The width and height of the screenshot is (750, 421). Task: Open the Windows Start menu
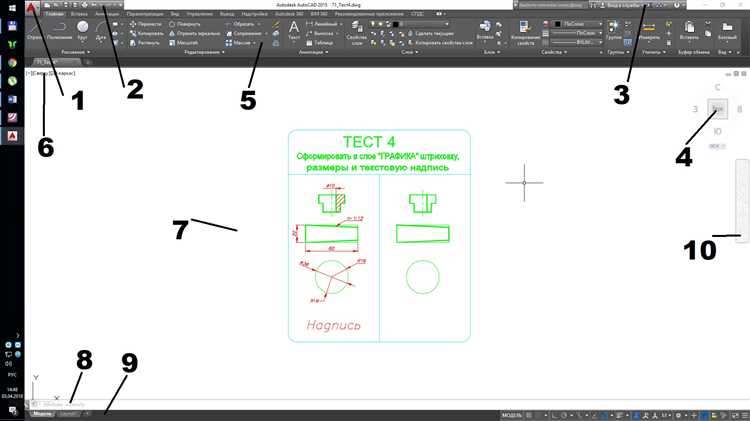pyautogui.click(x=11, y=411)
